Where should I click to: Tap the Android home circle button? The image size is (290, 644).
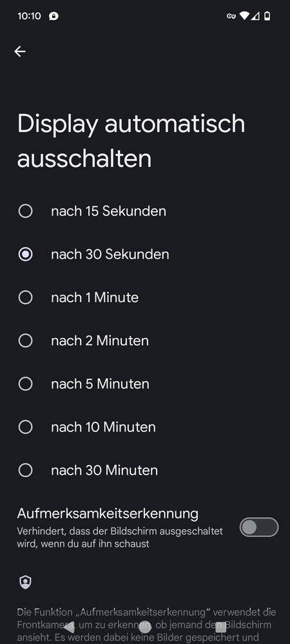click(145, 627)
